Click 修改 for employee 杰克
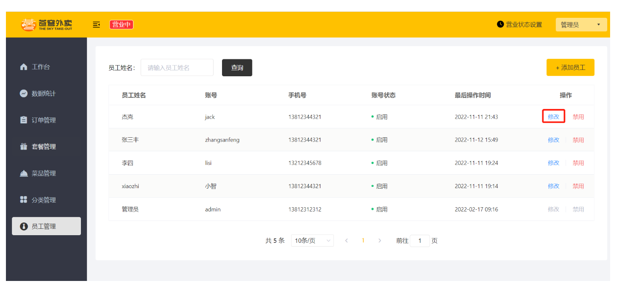 (x=553, y=117)
